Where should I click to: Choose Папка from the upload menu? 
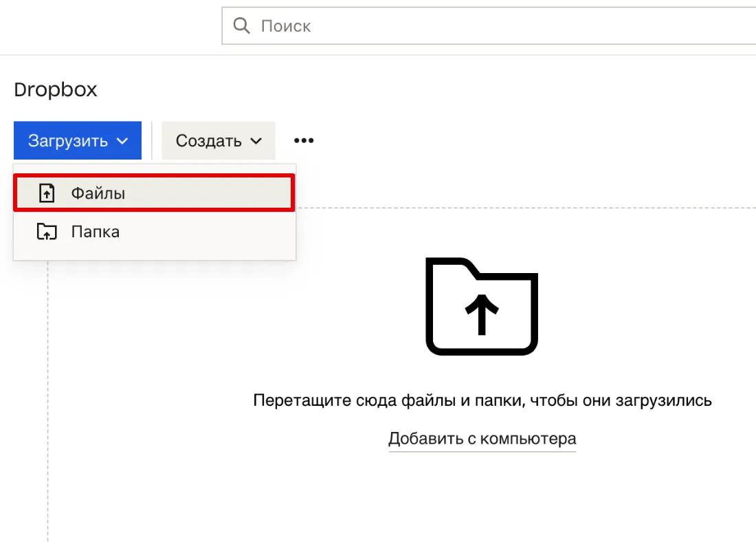coord(154,232)
